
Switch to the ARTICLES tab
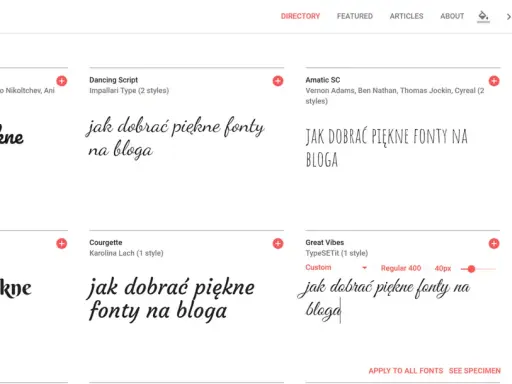(406, 16)
